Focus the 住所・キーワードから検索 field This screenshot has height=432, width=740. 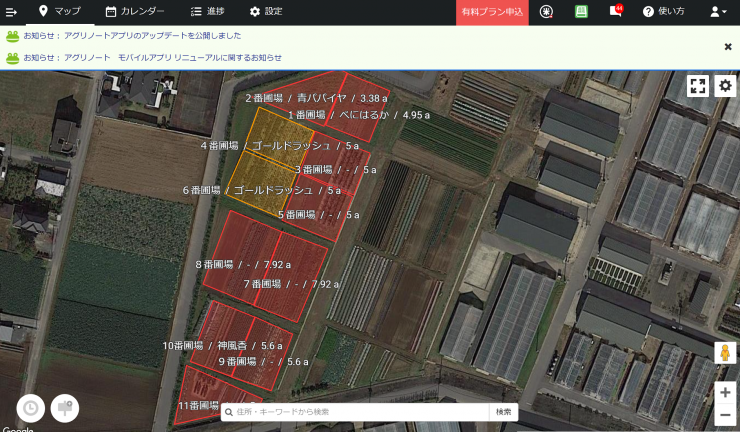click(355, 412)
